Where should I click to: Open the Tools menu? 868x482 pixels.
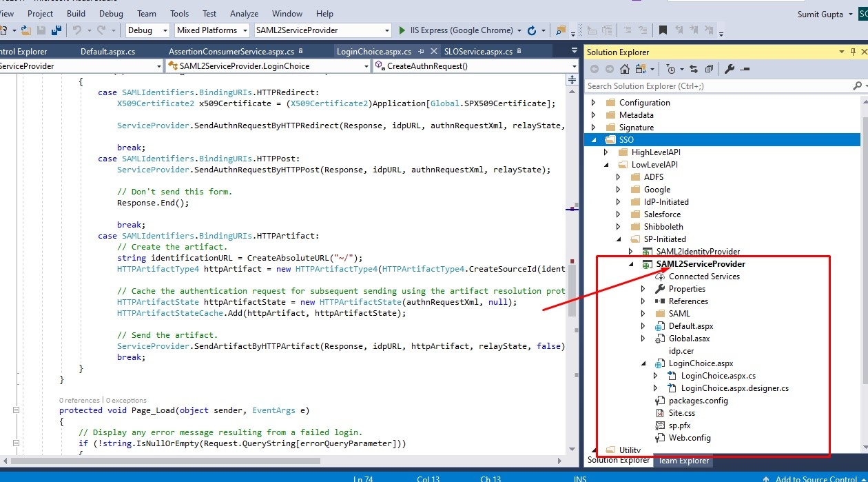(179, 14)
